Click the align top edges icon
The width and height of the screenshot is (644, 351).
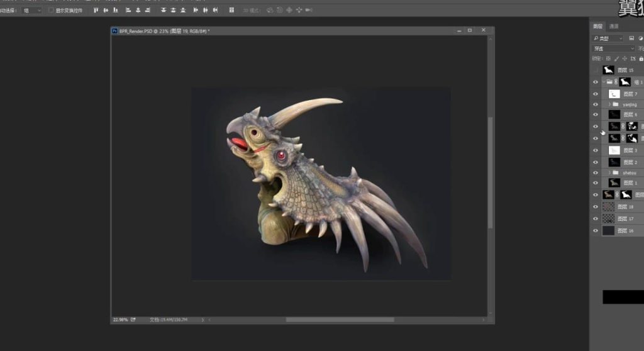tap(96, 10)
